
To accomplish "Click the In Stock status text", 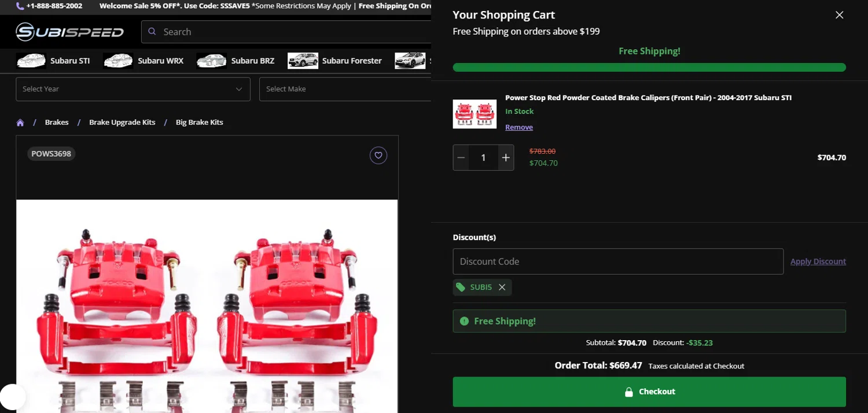I will [x=520, y=111].
